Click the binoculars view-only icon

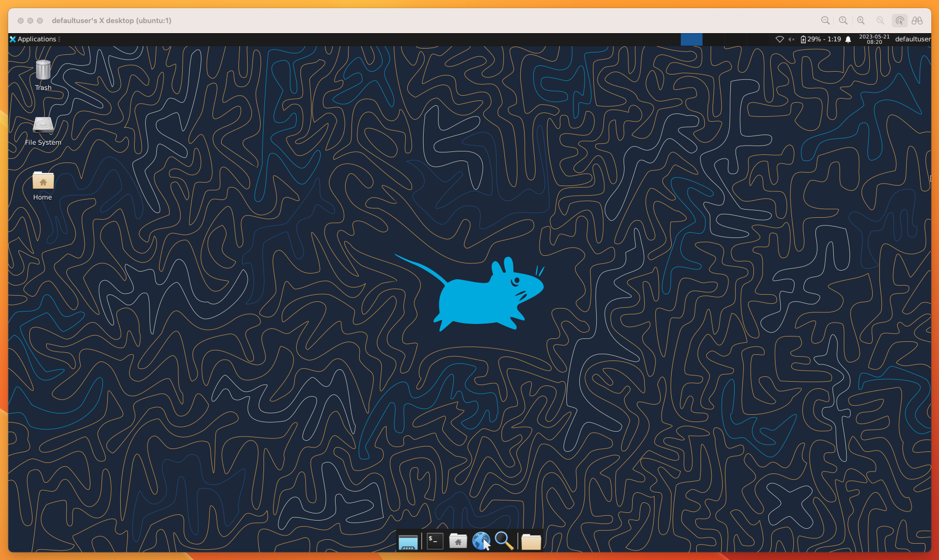[x=917, y=21]
